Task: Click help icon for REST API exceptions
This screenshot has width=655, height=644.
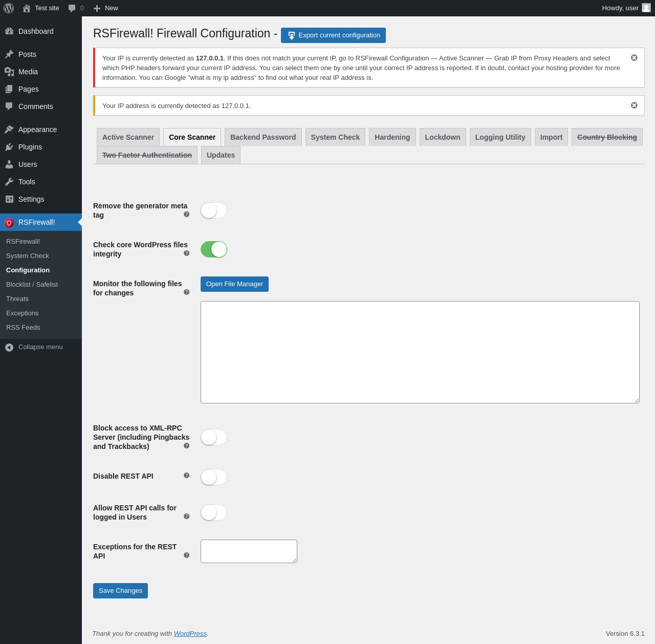Action: point(186,555)
